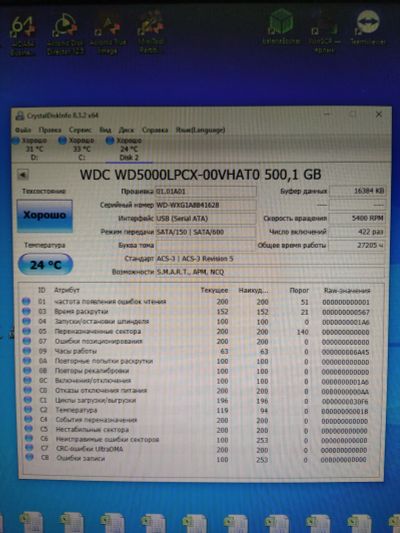
Task: Click the Raw-значения column header
Action: [x=347, y=291]
